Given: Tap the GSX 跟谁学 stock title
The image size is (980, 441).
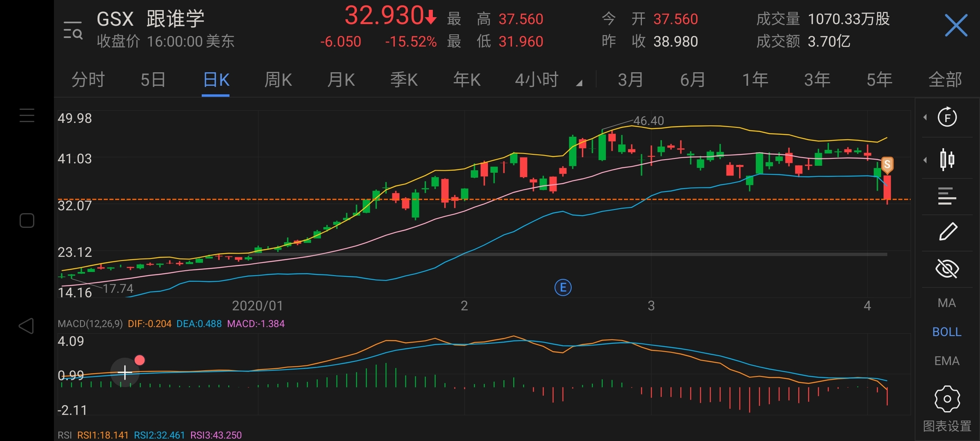Looking at the screenshot, I should point(150,19).
